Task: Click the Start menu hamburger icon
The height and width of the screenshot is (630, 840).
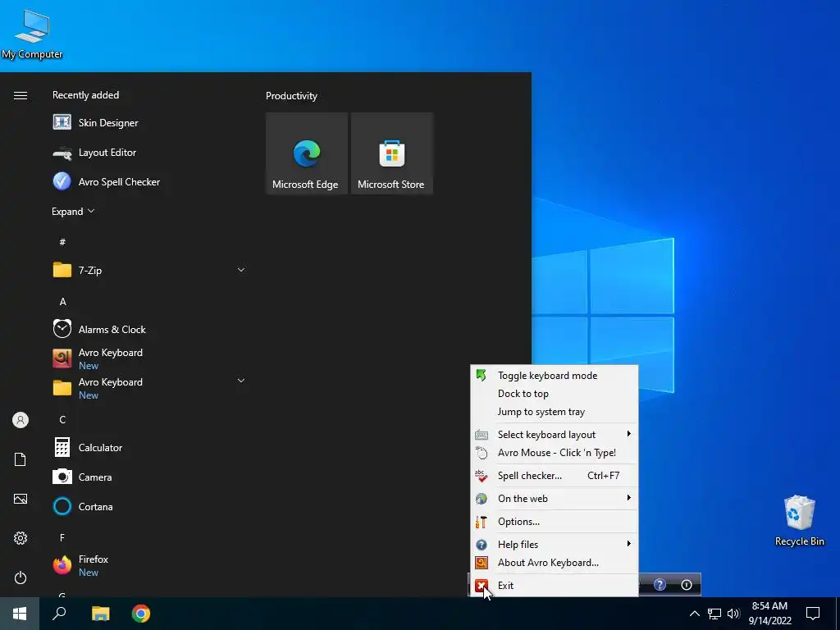Action: click(21, 95)
